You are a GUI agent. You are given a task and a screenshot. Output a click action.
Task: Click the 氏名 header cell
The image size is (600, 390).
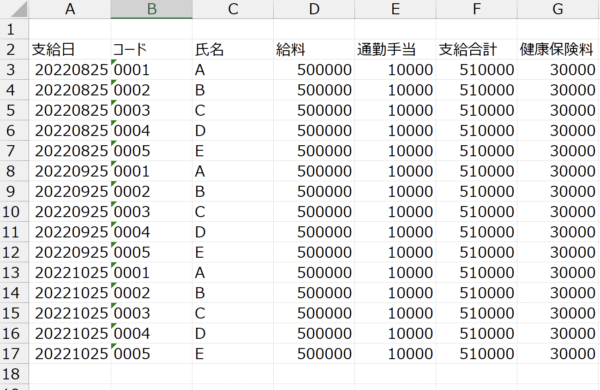coord(233,49)
